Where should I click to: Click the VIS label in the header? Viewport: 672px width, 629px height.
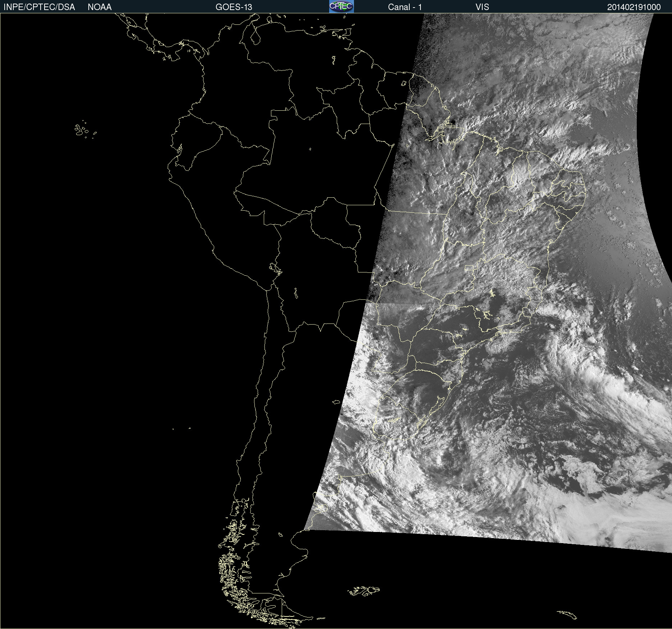482,7
